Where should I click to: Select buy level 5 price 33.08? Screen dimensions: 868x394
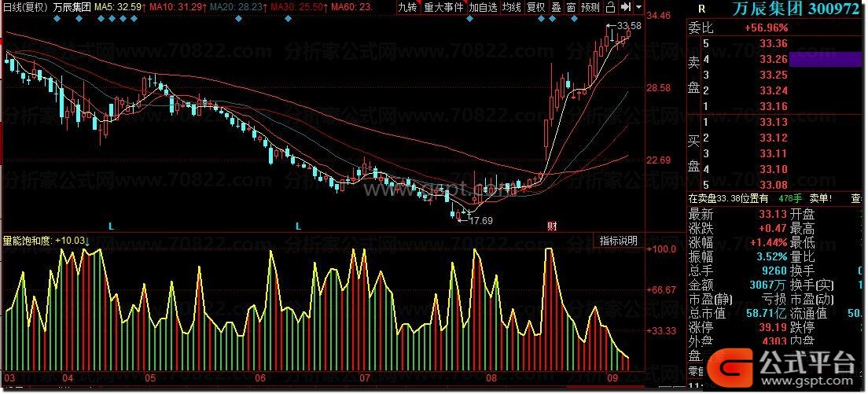pos(774,185)
